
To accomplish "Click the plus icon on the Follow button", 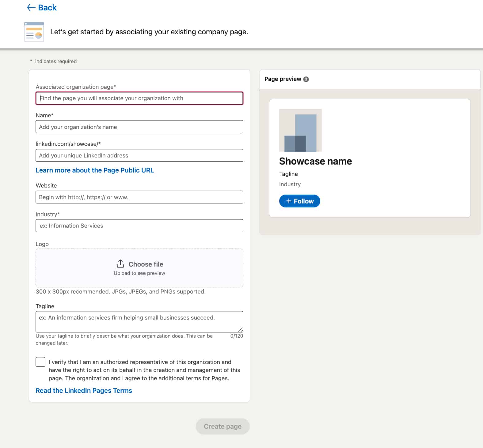I will pos(288,201).
